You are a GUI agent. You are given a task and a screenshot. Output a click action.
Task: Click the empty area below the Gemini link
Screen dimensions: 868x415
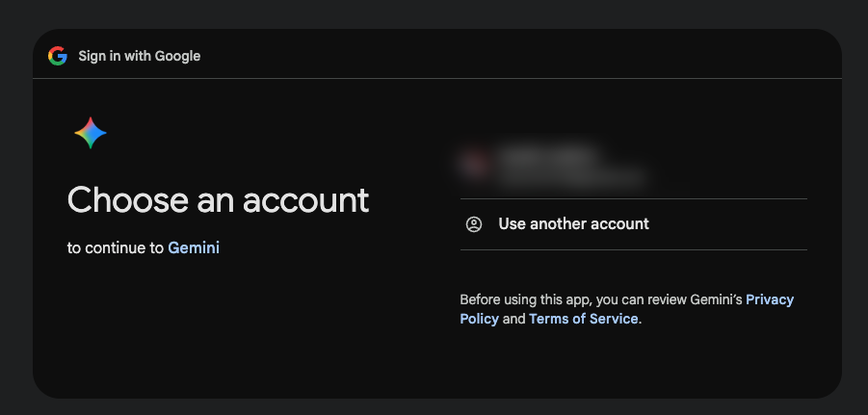(x=193, y=327)
